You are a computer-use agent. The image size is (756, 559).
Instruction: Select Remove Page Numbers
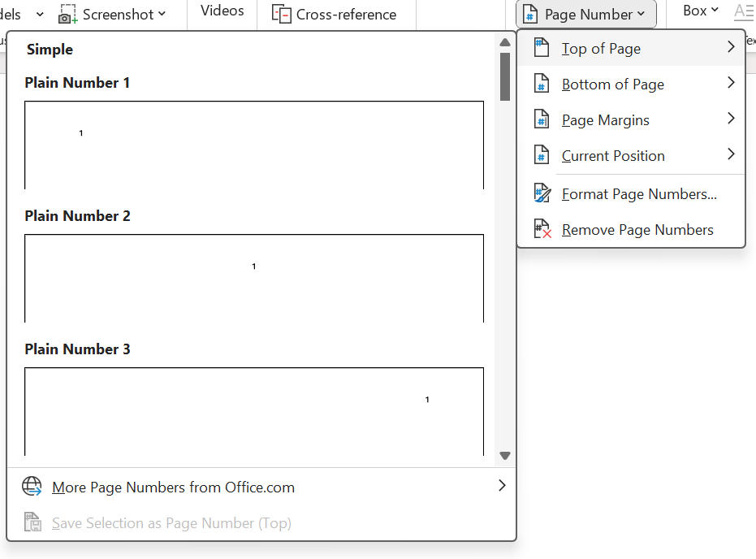631,229
